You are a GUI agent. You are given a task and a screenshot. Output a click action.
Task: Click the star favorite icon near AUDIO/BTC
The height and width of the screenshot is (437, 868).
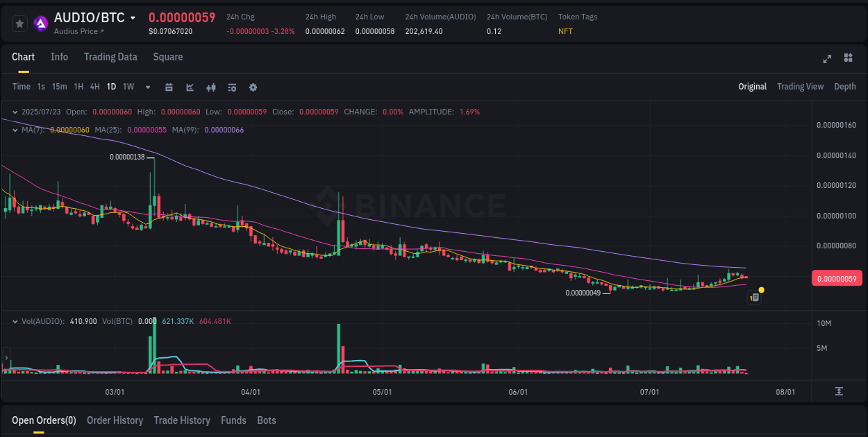point(19,23)
